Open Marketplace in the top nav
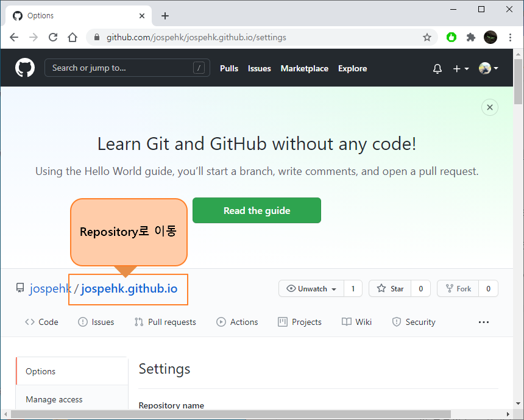 305,68
